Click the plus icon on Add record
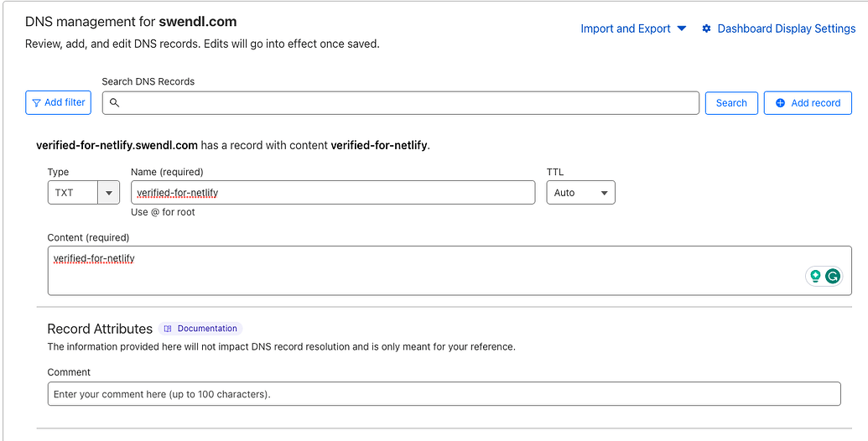Screen dimensions: 868x441 pos(781,103)
